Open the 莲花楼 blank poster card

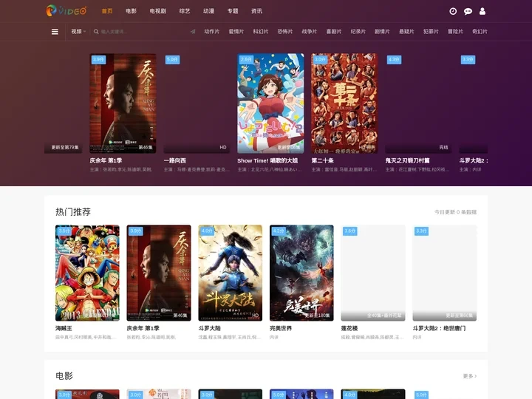tap(373, 273)
